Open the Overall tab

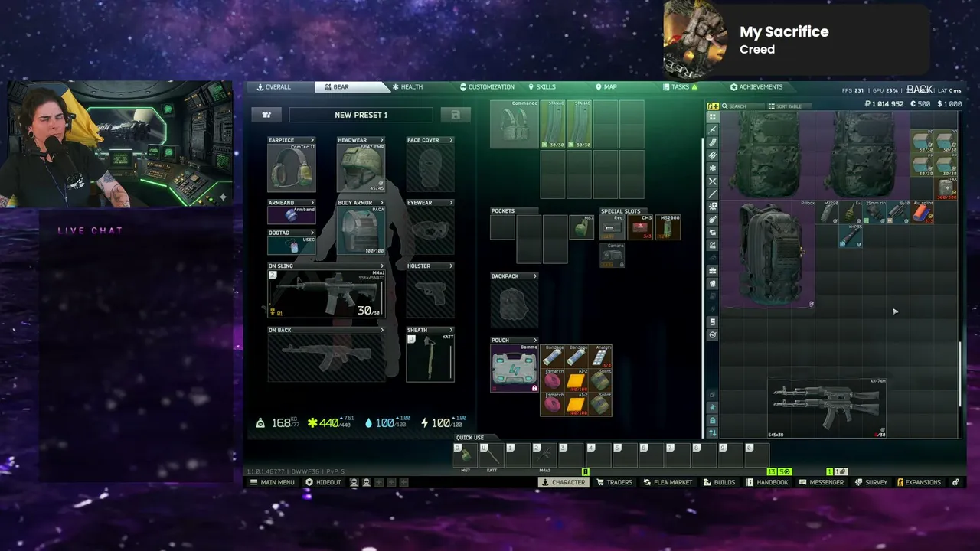click(274, 87)
